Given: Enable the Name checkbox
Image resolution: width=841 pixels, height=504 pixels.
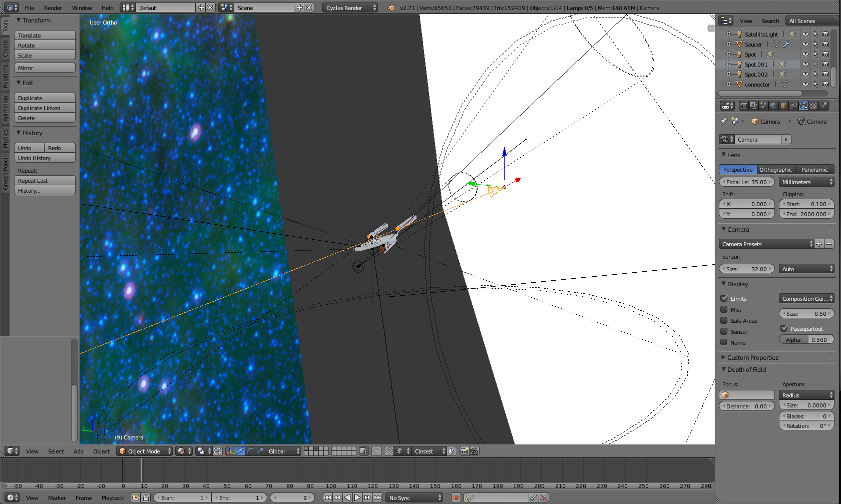Looking at the screenshot, I should [724, 342].
